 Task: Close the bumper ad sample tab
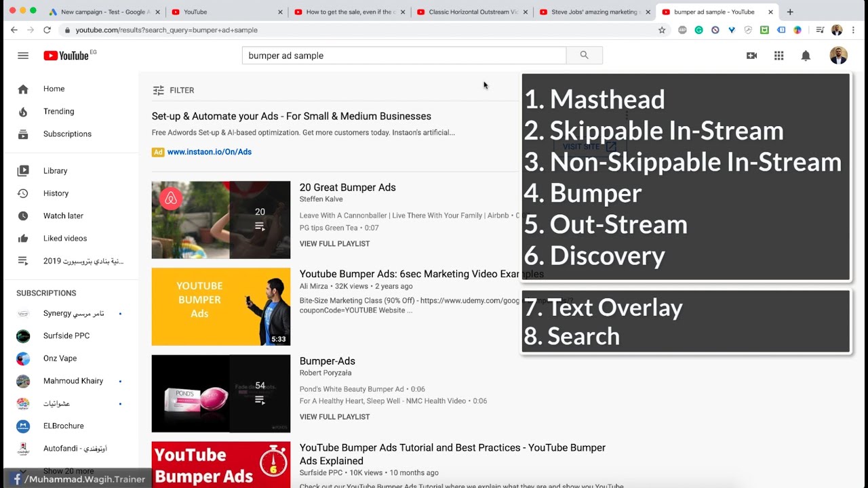(770, 12)
